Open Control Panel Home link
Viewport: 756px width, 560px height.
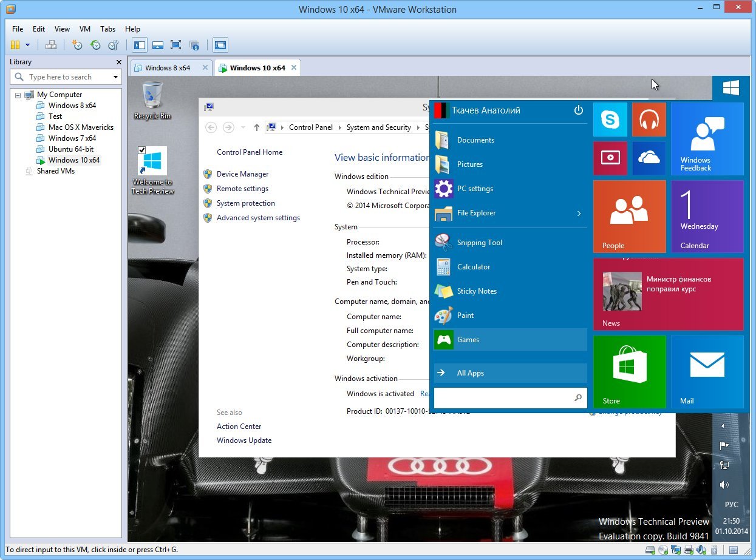pyautogui.click(x=250, y=152)
